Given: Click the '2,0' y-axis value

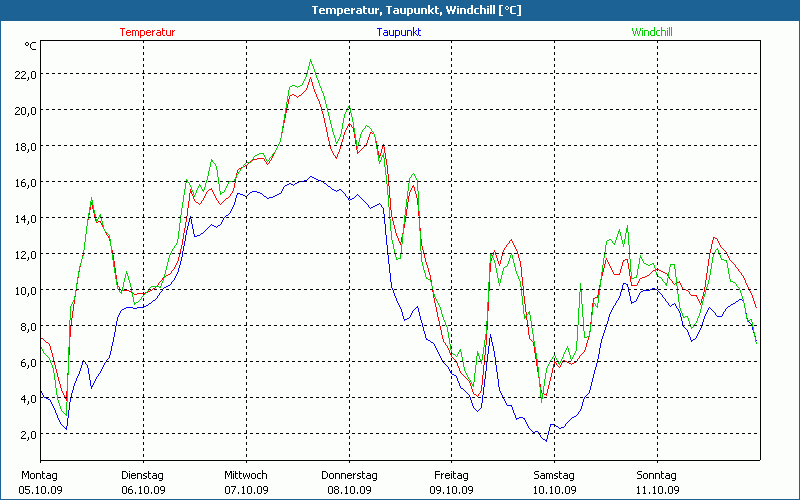Looking at the screenshot, I should pos(28,434).
